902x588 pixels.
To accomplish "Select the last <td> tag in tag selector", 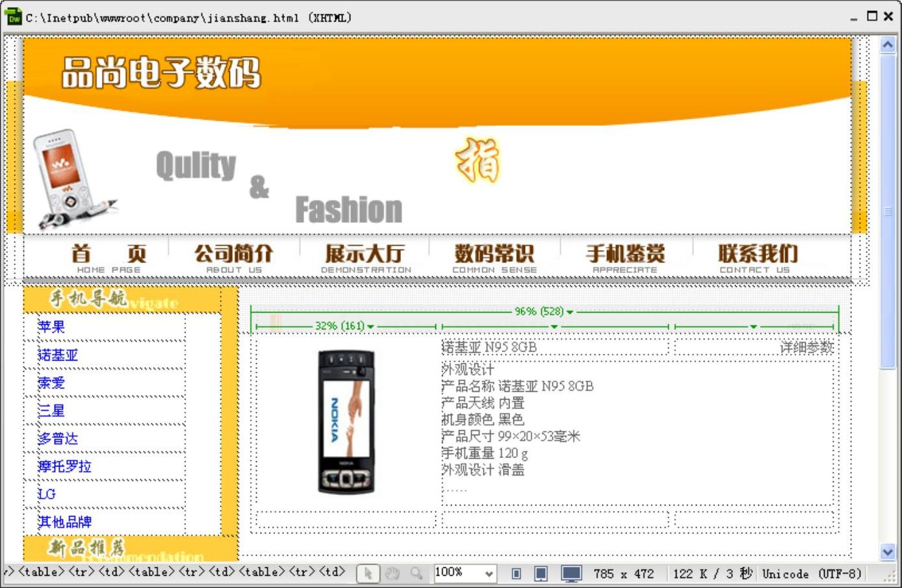I will pyautogui.click(x=331, y=572).
